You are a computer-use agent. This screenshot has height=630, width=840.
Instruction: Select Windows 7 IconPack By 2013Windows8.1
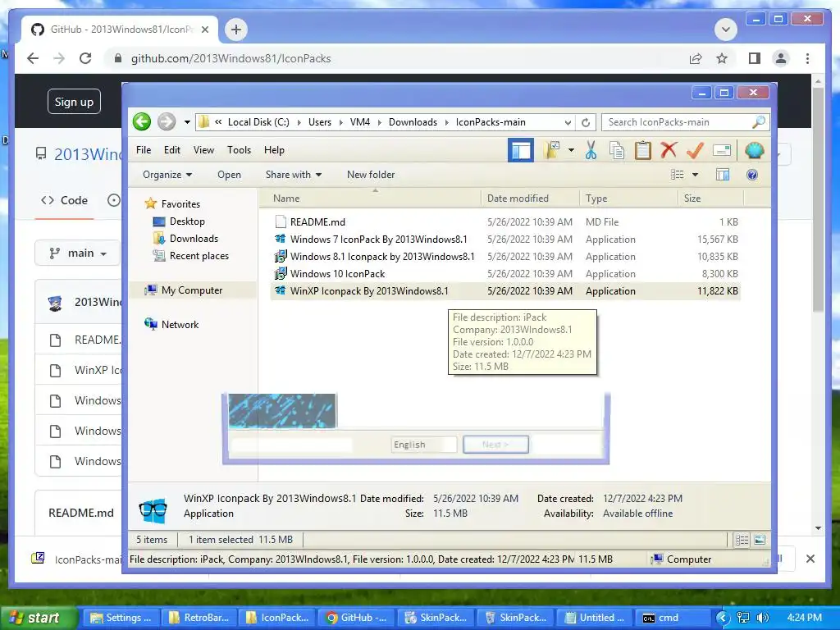(505, 240)
